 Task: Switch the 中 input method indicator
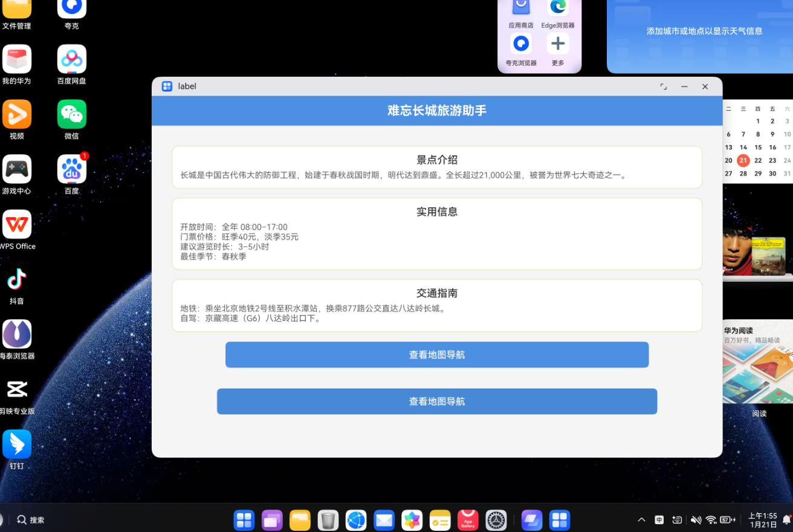coord(658,519)
